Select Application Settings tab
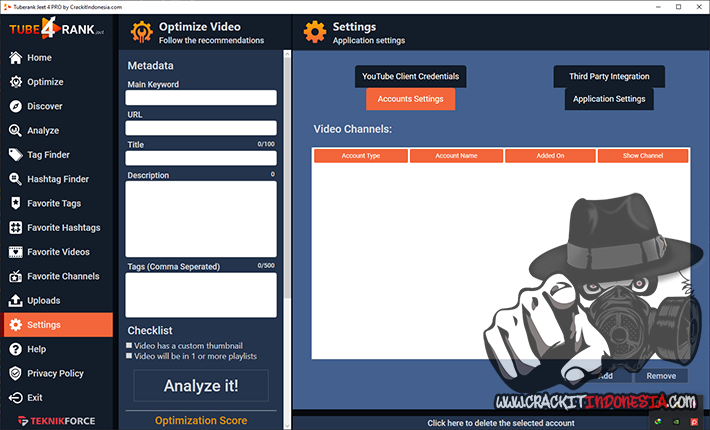Screen dimensions: 710x430 [609, 99]
